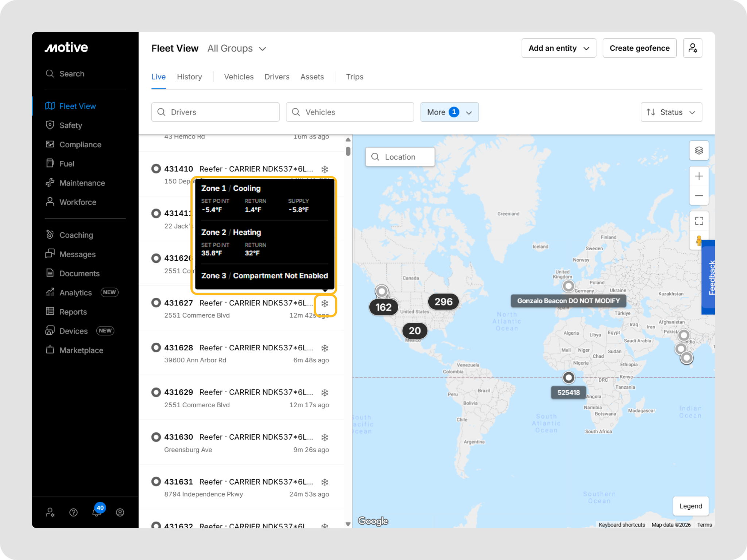Open the map Legend button

[690, 506]
